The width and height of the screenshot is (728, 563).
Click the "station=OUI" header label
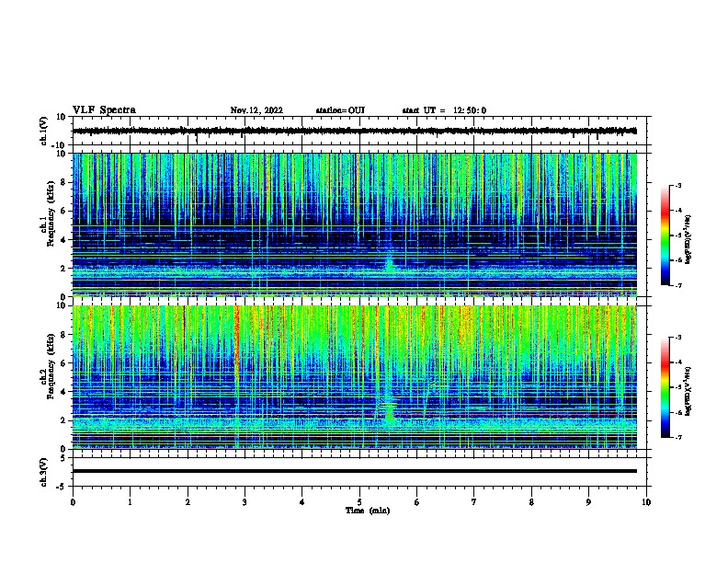tap(340, 110)
